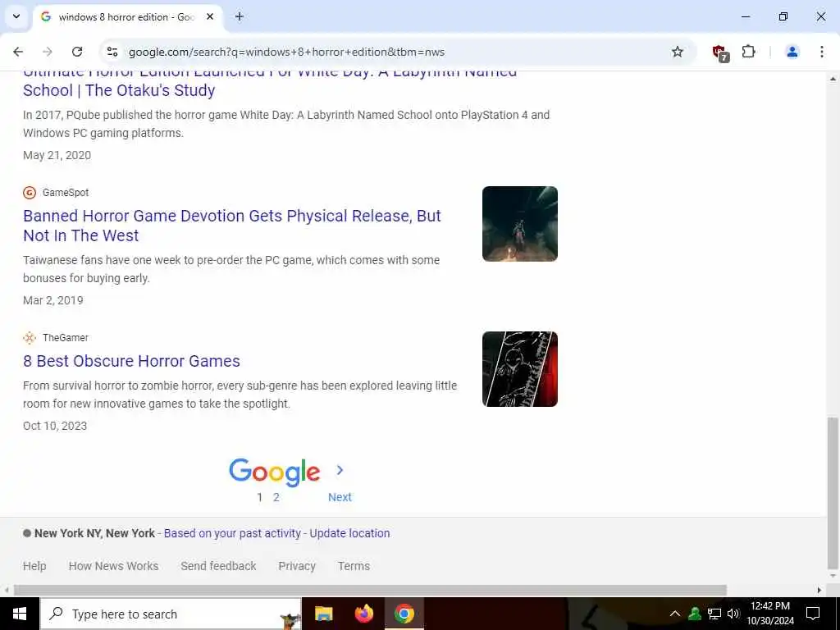Show hidden system tray icons

675,614
